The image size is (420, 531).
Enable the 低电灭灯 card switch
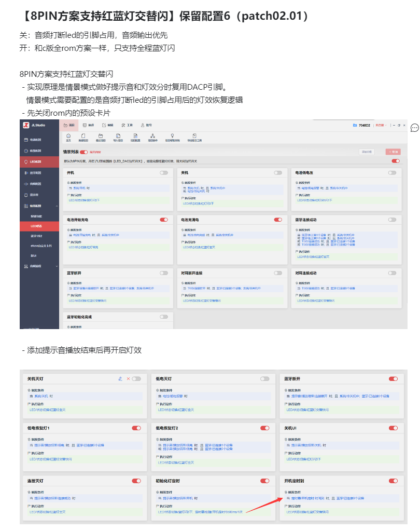265,379
